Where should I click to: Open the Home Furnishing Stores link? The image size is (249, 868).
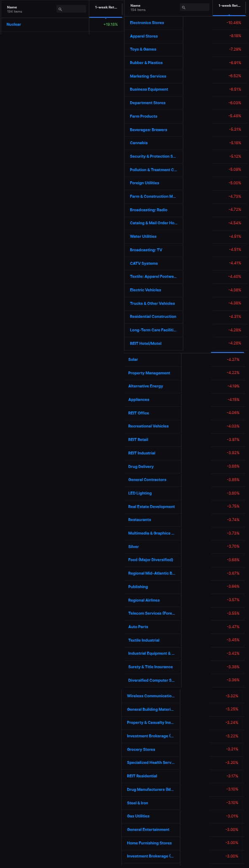pyautogui.click(x=149, y=843)
